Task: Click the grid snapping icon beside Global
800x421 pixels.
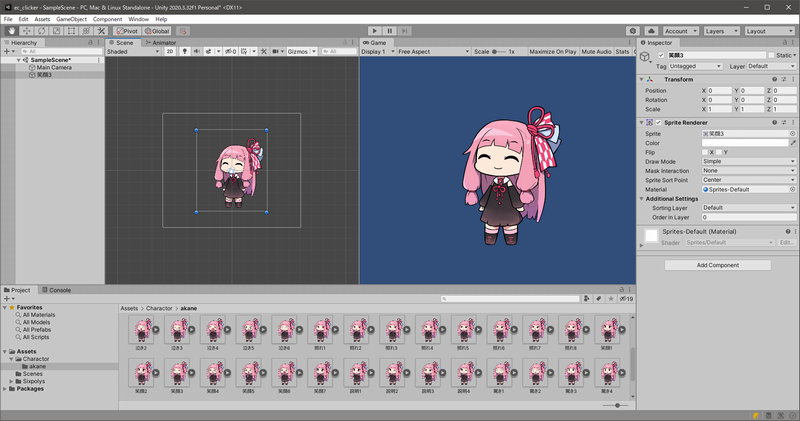Action: click(183, 31)
